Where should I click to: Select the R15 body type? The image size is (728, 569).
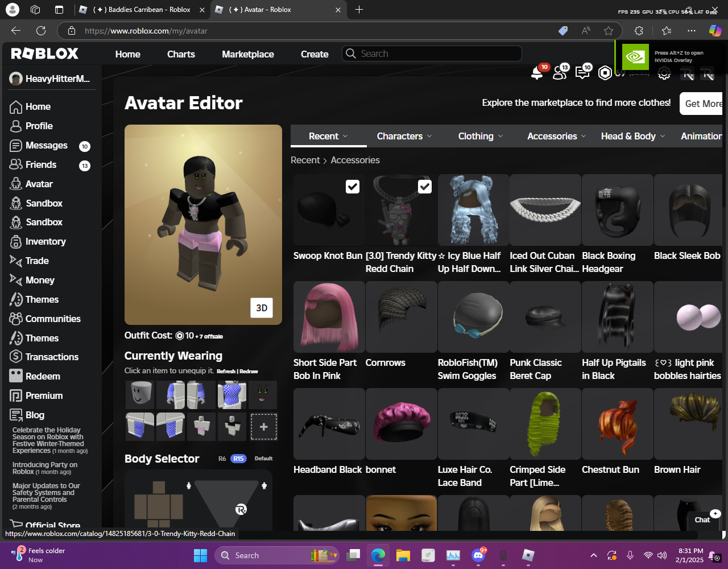tap(238, 459)
